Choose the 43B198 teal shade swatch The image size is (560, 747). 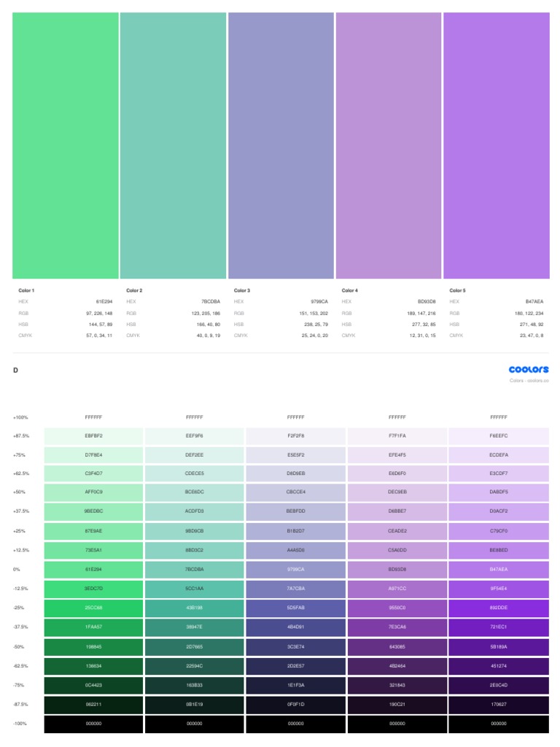point(195,608)
